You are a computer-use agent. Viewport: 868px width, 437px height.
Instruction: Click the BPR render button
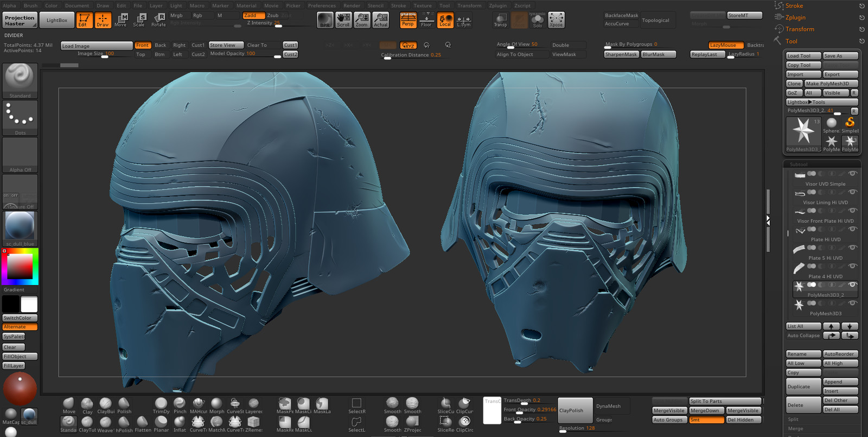pyautogui.click(x=325, y=20)
